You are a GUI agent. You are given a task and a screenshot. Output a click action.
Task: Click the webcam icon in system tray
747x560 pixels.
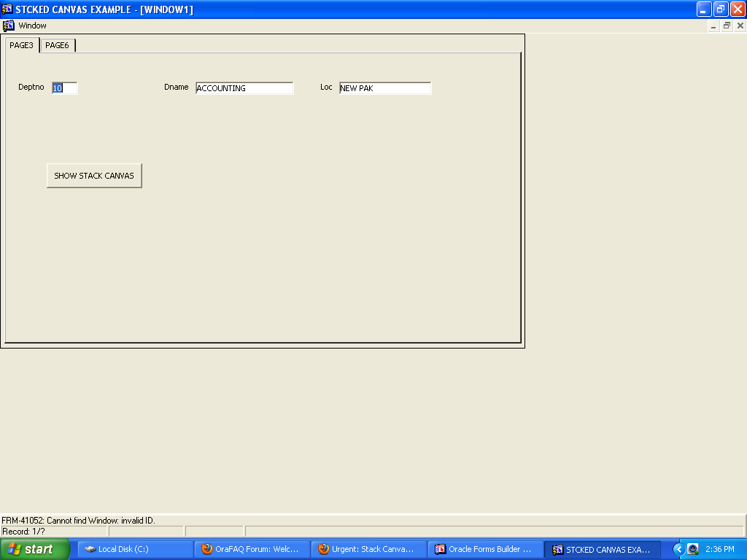pos(692,549)
